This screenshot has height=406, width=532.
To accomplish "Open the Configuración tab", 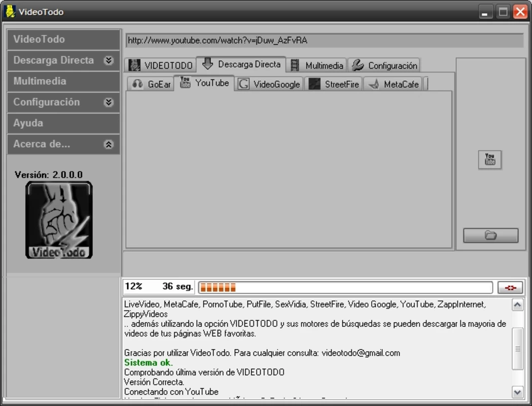I will click(x=384, y=65).
